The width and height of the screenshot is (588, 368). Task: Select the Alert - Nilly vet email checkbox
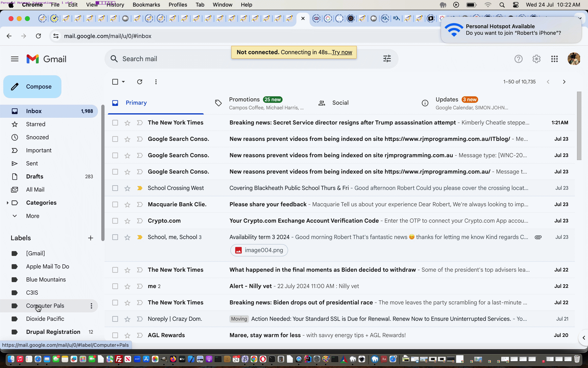(115, 286)
